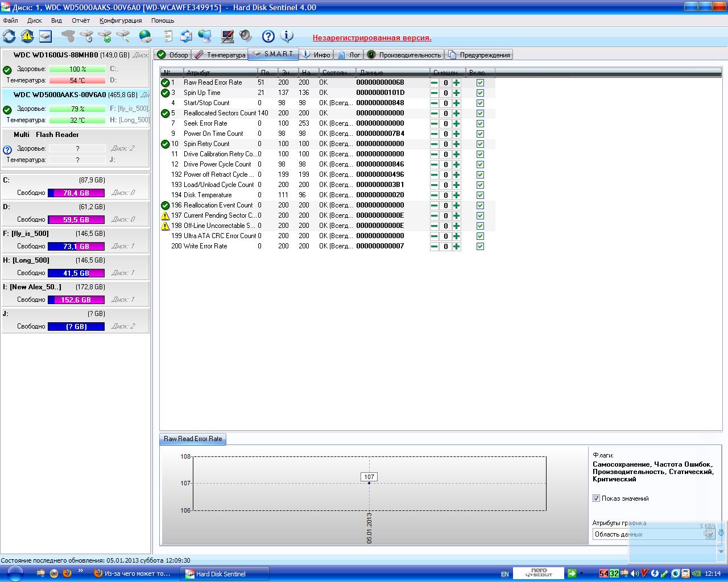Toggle the Reallocated Sectors Count row checkbox
The height and width of the screenshot is (582, 728).
click(x=480, y=113)
